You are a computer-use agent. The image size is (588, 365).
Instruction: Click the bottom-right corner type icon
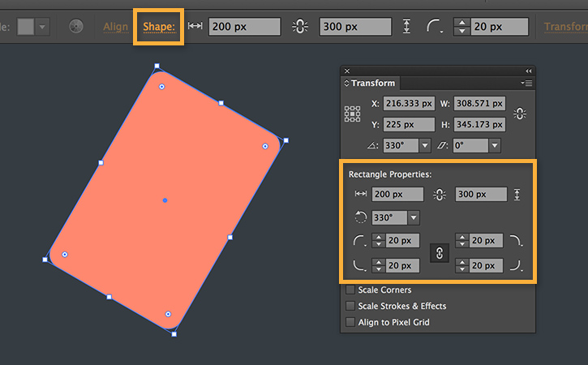click(x=515, y=265)
